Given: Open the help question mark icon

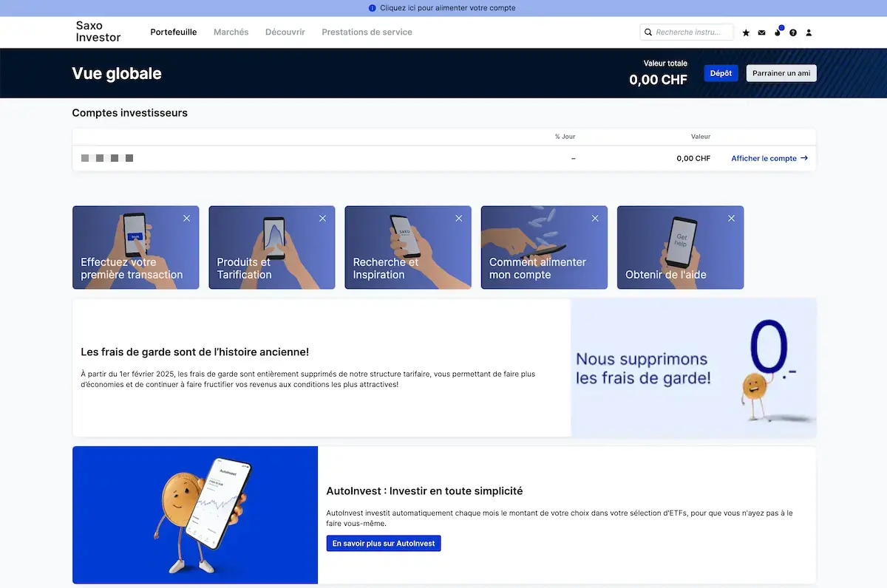Looking at the screenshot, I should pyautogui.click(x=793, y=33).
